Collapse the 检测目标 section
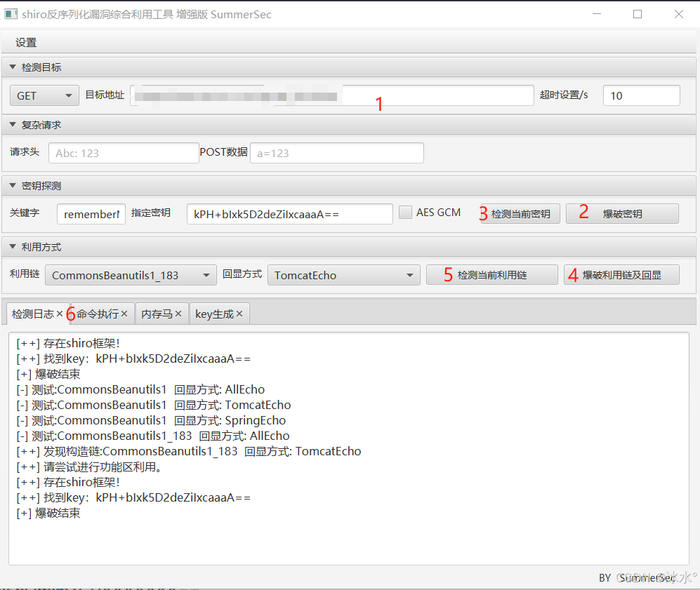Image resolution: width=700 pixels, height=590 pixels. (12, 66)
